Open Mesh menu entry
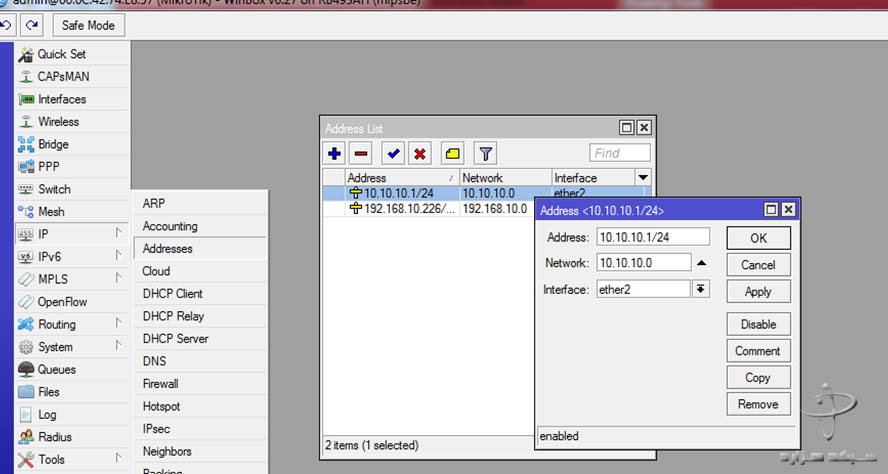Screen dimensions: 888x474 coord(71,212)
